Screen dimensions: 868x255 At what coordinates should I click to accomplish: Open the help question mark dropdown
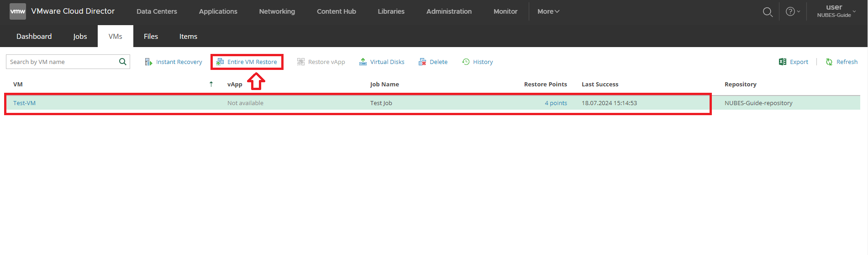point(793,11)
